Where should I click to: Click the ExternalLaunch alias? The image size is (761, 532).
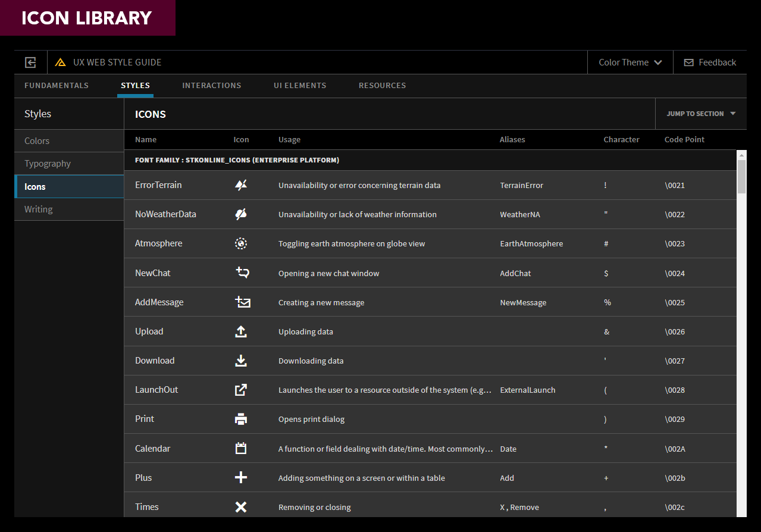[528, 390]
